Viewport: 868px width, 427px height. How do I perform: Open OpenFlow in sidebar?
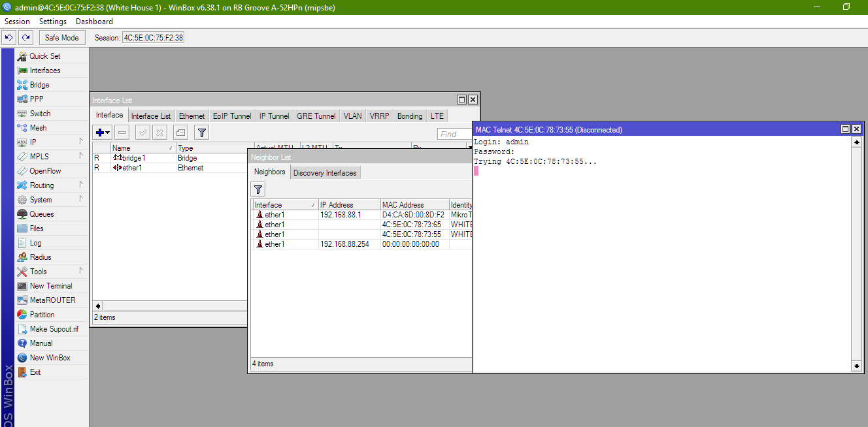[52, 171]
